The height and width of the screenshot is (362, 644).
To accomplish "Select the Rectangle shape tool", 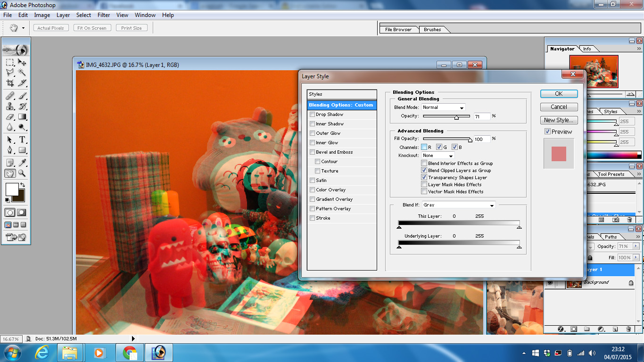I will (x=22, y=150).
